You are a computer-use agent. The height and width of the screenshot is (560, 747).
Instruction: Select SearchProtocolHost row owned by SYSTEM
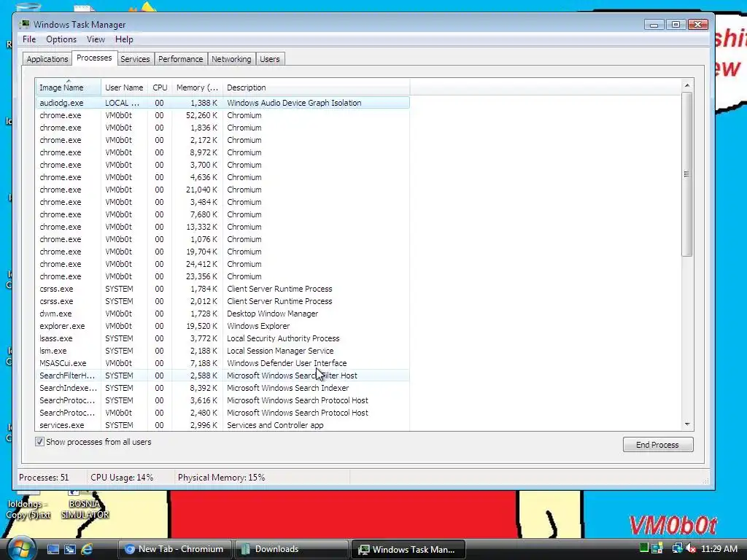click(x=222, y=400)
